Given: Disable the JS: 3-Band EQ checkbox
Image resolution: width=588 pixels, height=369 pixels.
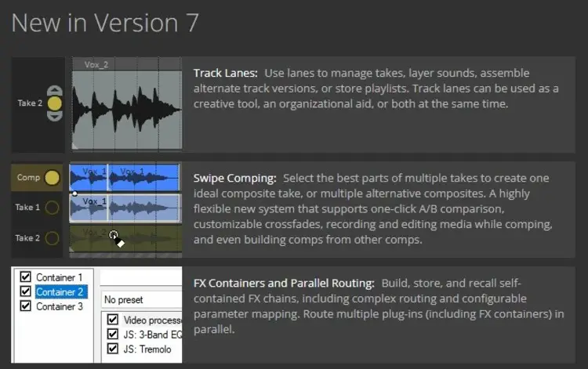Looking at the screenshot, I should tap(112, 335).
